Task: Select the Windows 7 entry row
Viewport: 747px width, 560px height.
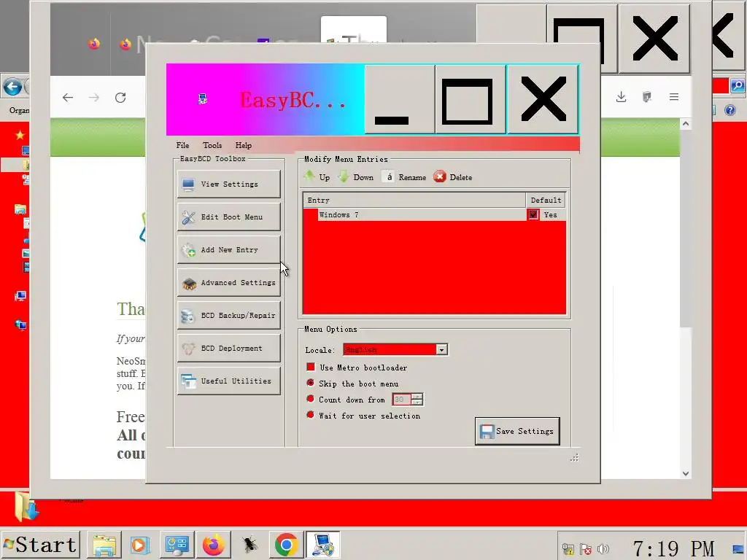Action: point(435,215)
